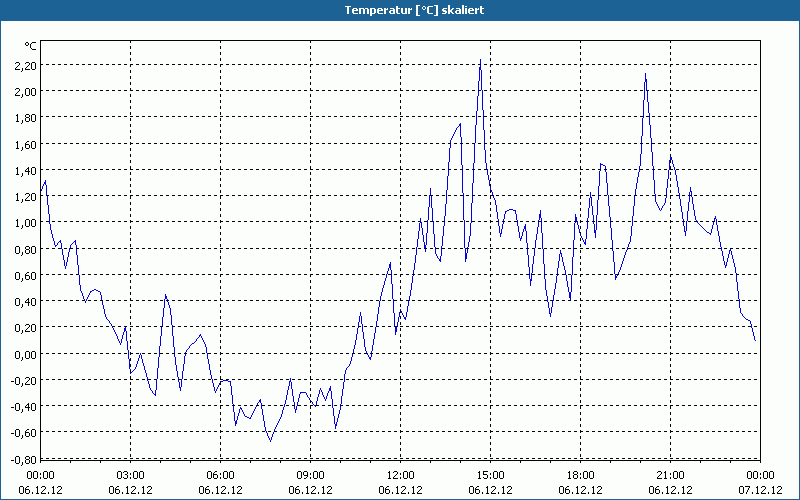Click the 06.12.12 date under 06:00

220,490
